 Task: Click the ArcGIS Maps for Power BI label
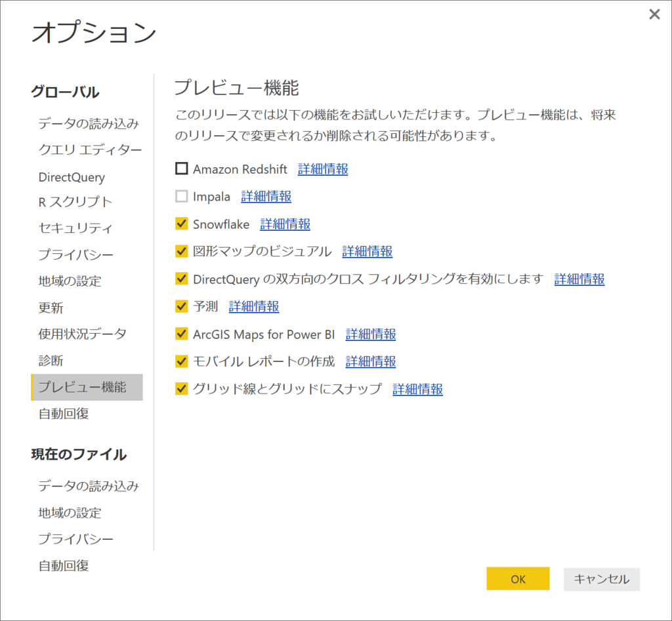(264, 334)
